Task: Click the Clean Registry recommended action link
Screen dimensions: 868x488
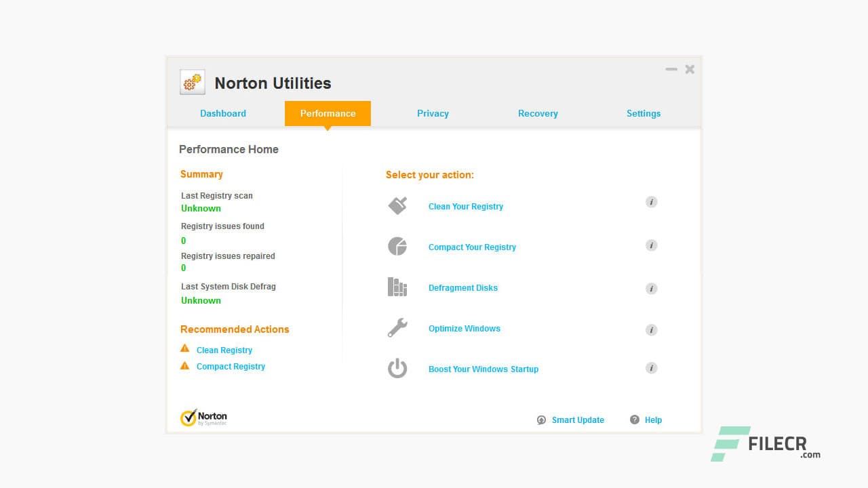Action: point(224,350)
